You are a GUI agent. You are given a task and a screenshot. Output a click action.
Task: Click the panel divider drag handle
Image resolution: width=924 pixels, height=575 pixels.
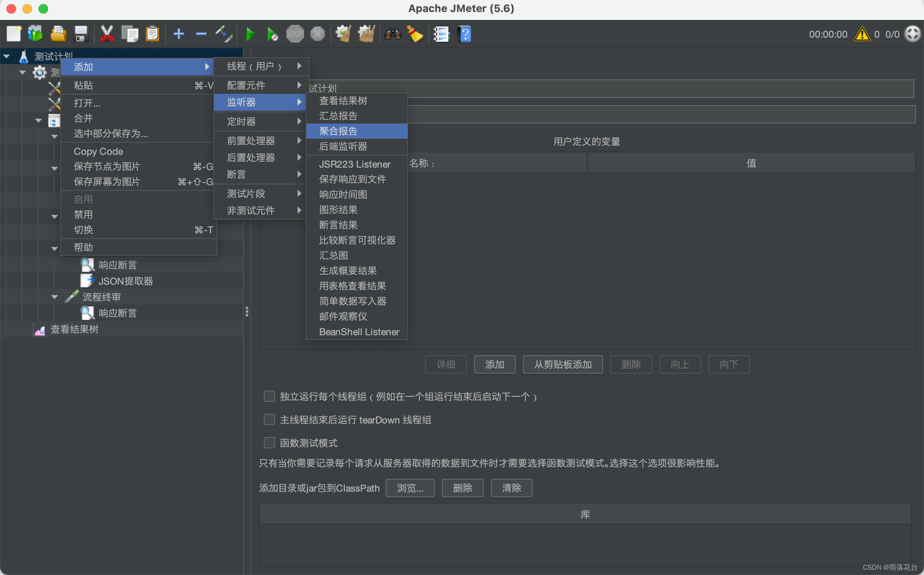click(x=247, y=312)
